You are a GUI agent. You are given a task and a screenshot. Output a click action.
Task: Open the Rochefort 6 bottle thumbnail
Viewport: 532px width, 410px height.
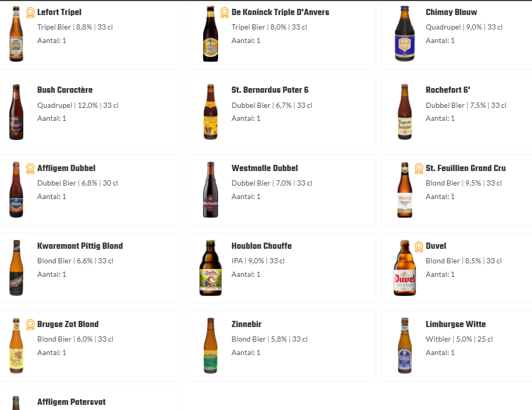click(405, 112)
